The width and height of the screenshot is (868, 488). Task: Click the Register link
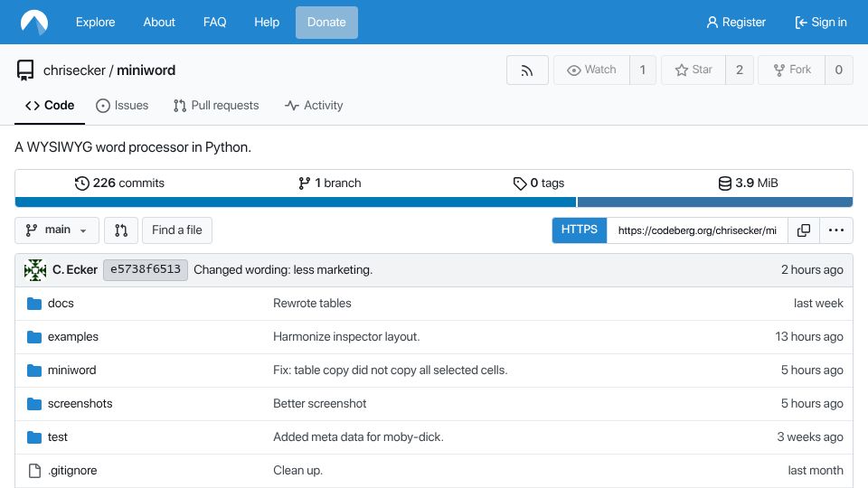point(736,22)
